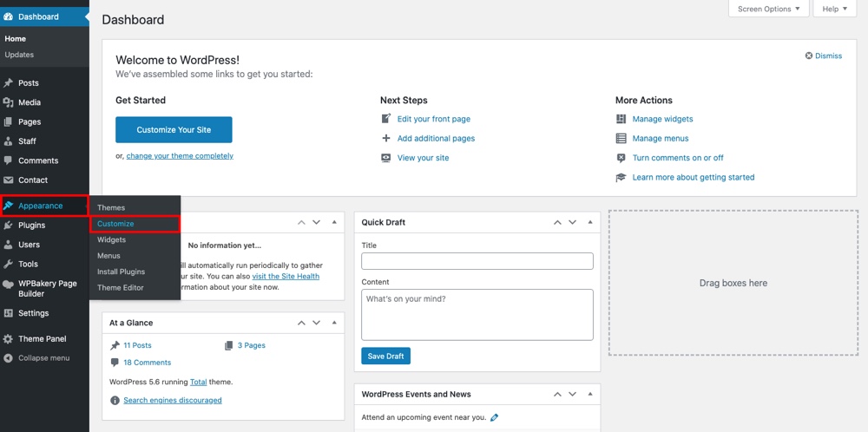This screenshot has height=432, width=868.
Task: Click the Contact envelope icon
Action: click(x=8, y=180)
